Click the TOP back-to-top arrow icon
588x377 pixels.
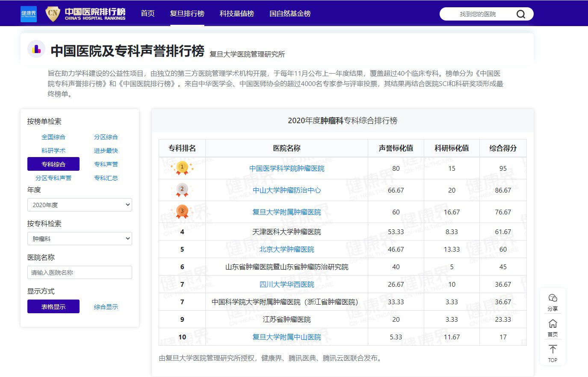click(x=553, y=349)
